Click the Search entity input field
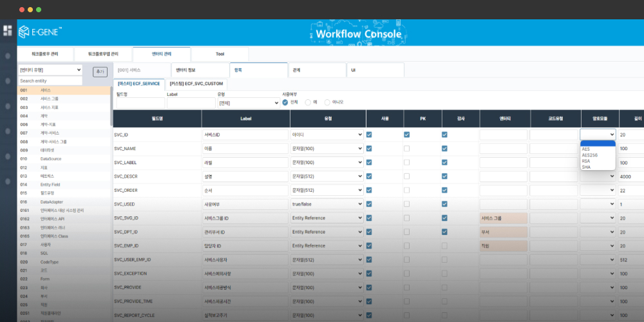644x322 pixels. pos(50,81)
